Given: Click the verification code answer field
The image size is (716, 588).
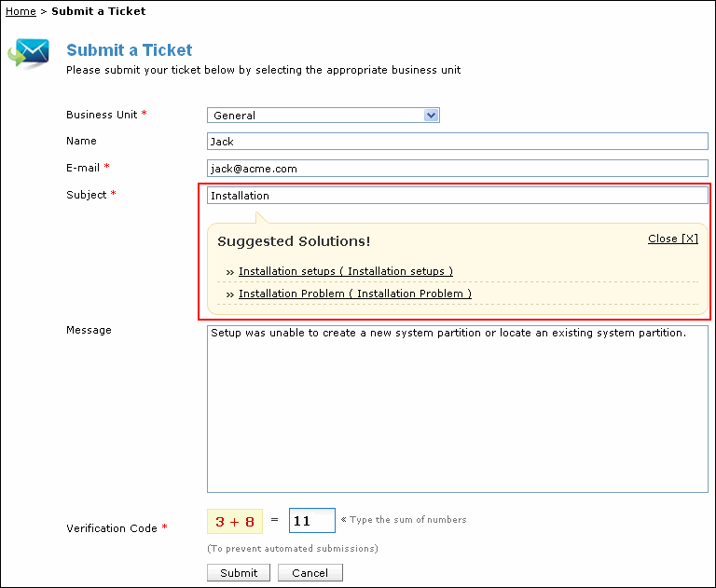Looking at the screenshot, I should [311, 521].
